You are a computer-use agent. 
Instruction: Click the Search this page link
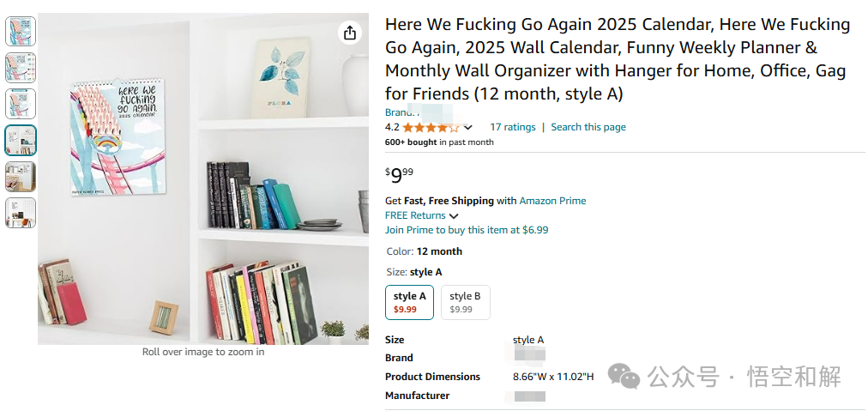click(x=588, y=127)
